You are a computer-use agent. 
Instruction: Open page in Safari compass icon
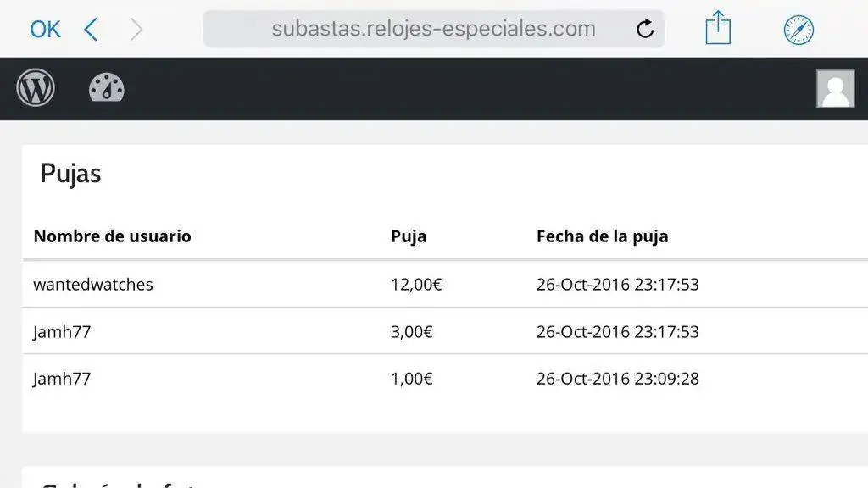point(798,30)
